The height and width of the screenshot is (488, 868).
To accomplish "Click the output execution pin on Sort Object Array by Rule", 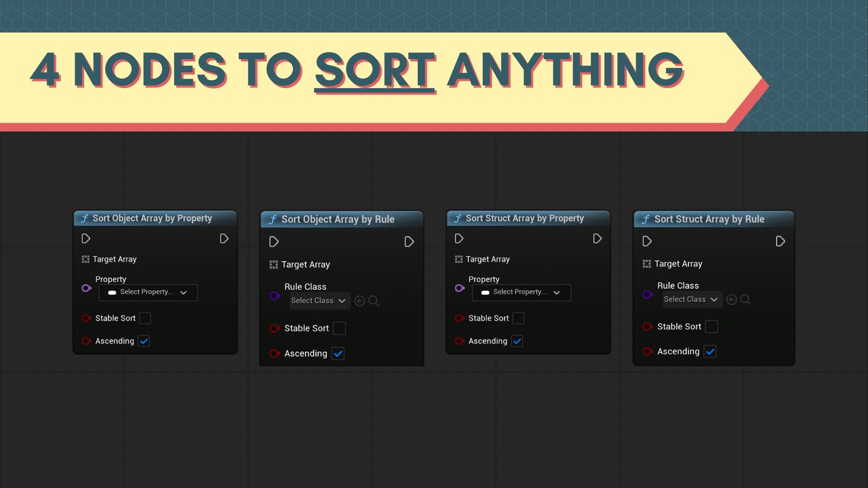I will 409,242.
